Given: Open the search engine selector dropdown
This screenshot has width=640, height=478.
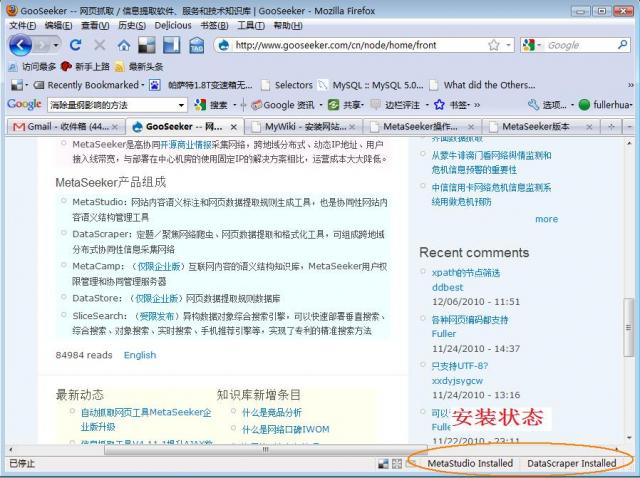Looking at the screenshot, I should tap(539, 45).
